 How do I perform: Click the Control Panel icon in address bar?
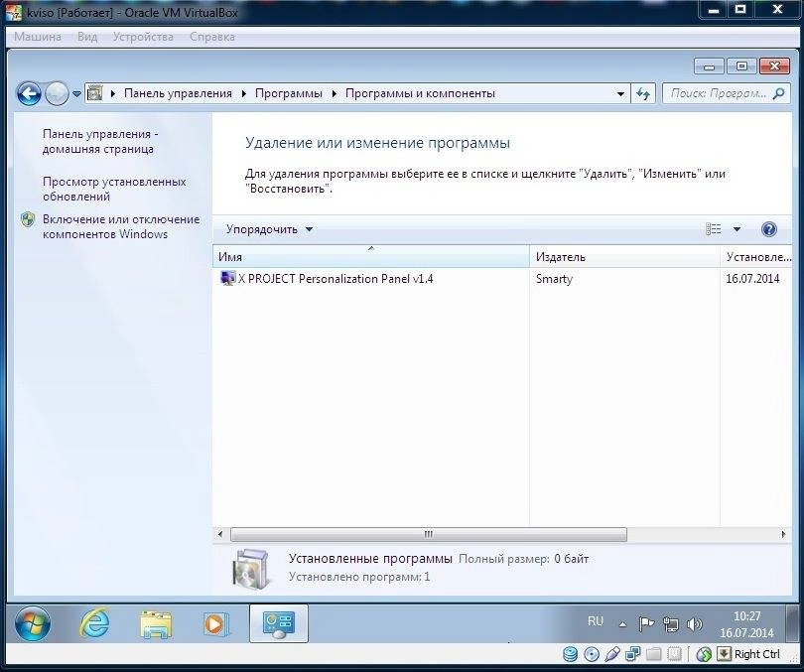(x=95, y=93)
